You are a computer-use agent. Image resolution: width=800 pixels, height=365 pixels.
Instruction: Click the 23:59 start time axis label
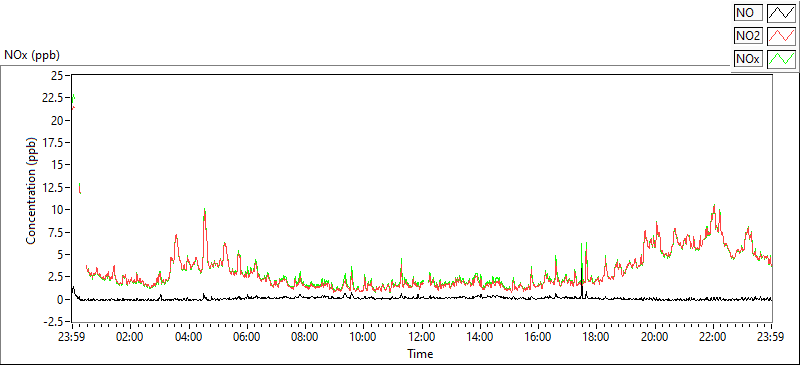point(72,337)
